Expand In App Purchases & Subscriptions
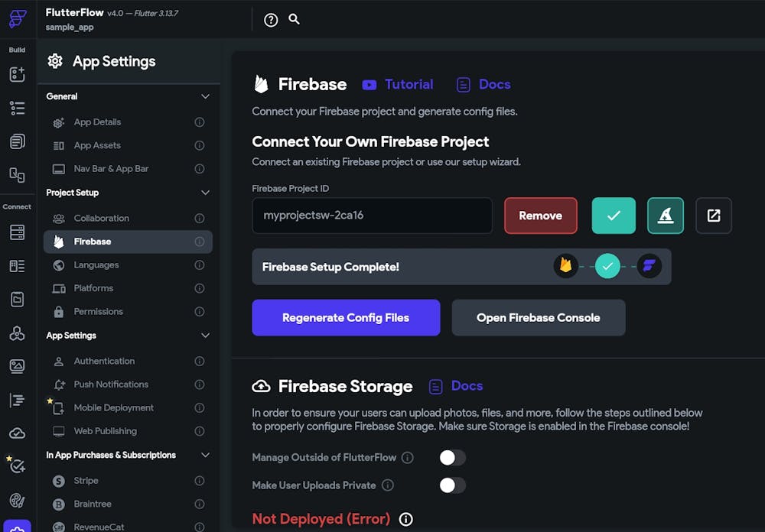Screen dimensions: 765x532 [205, 455]
